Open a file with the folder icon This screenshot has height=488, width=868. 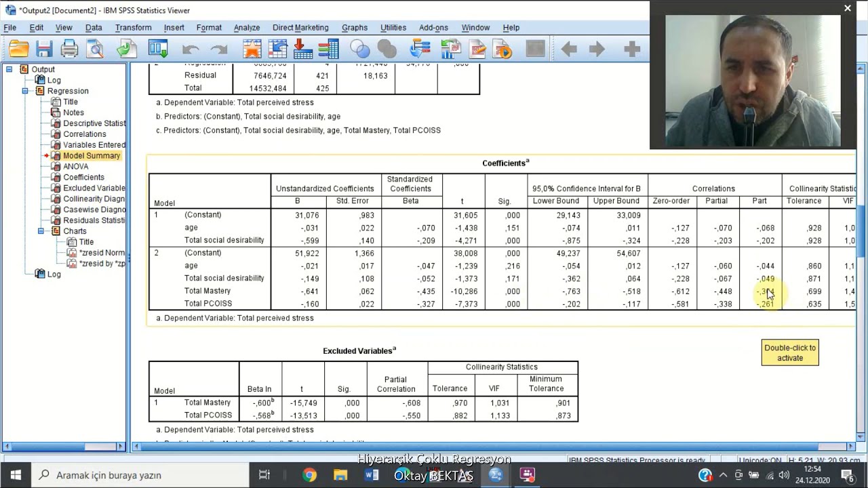(18, 49)
